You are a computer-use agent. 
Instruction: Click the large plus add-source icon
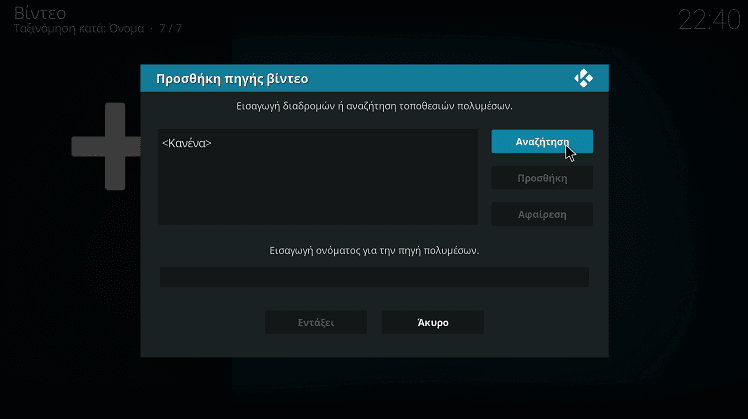pos(106,146)
